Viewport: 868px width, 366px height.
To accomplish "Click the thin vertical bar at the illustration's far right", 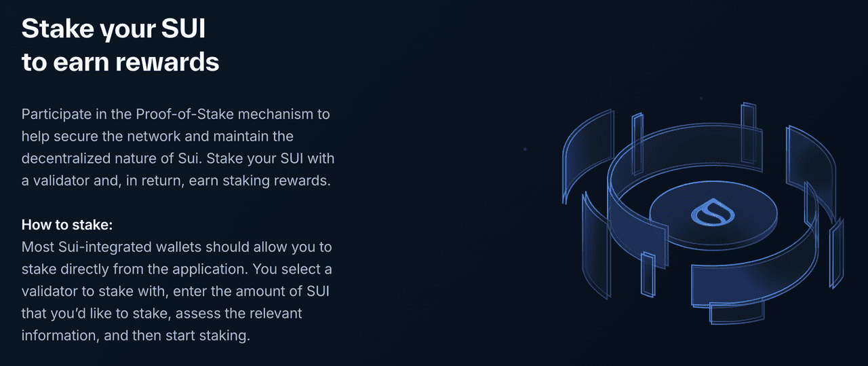I will (x=837, y=253).
